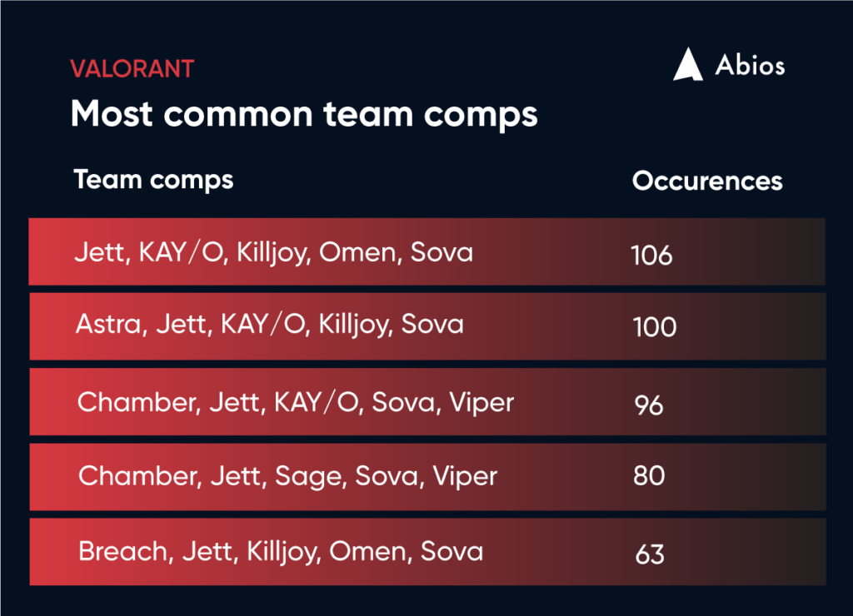Select the Chamber, Jett, Sage, Sova, Viper row
This screenshot has height=616, width=853.
[427, 477]
